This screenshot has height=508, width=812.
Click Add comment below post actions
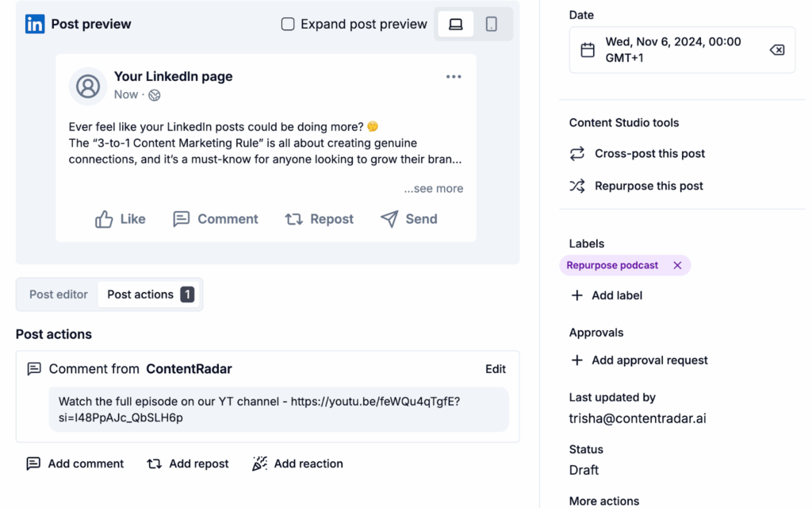coord(75,464)
